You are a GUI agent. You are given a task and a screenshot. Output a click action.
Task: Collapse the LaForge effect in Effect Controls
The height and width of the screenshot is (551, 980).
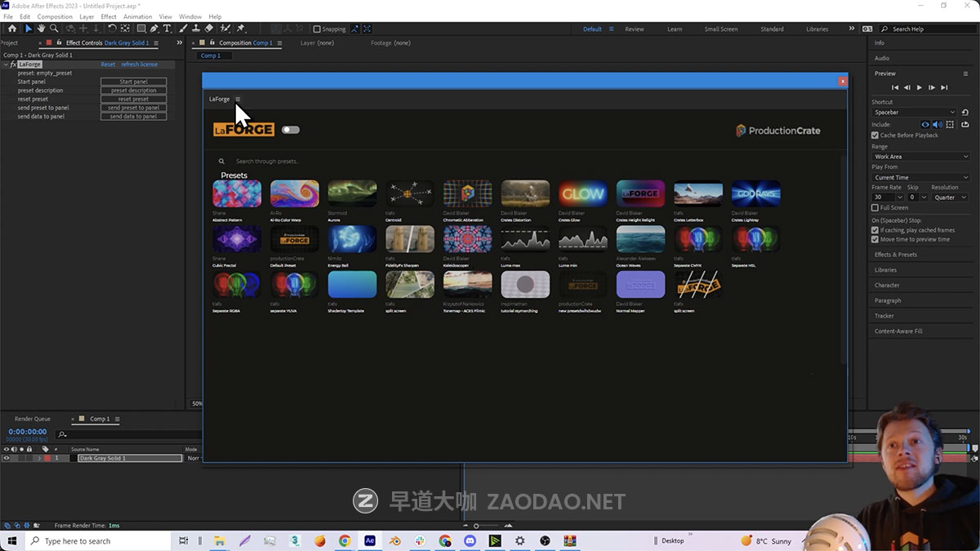[x=7, y=64]
